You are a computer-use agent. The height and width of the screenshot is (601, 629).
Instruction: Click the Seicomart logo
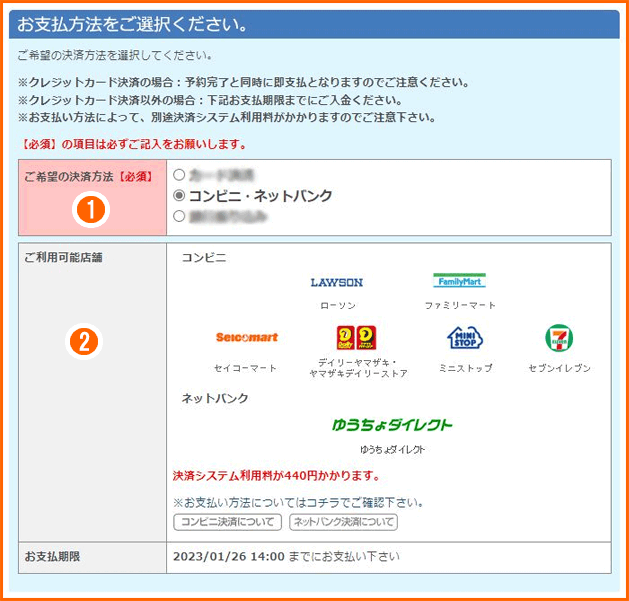[x=247, y=337]
